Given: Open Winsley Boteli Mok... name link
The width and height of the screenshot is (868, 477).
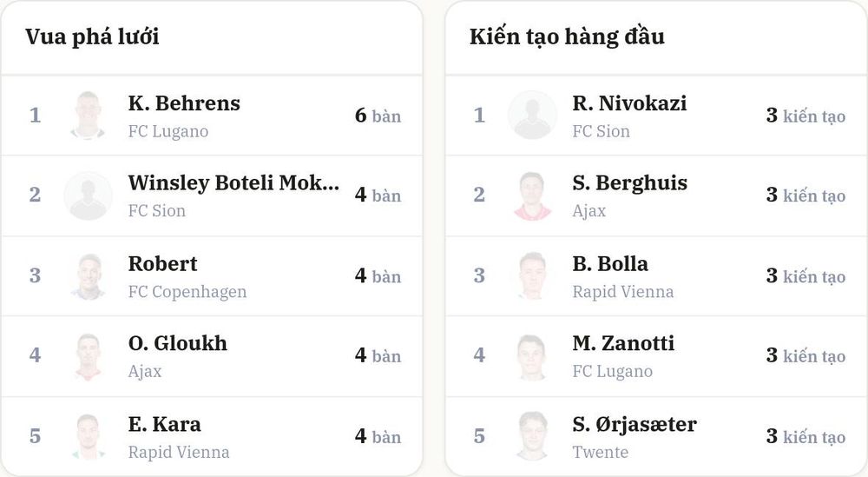Looking at the screenshot, I should point(233,182).
